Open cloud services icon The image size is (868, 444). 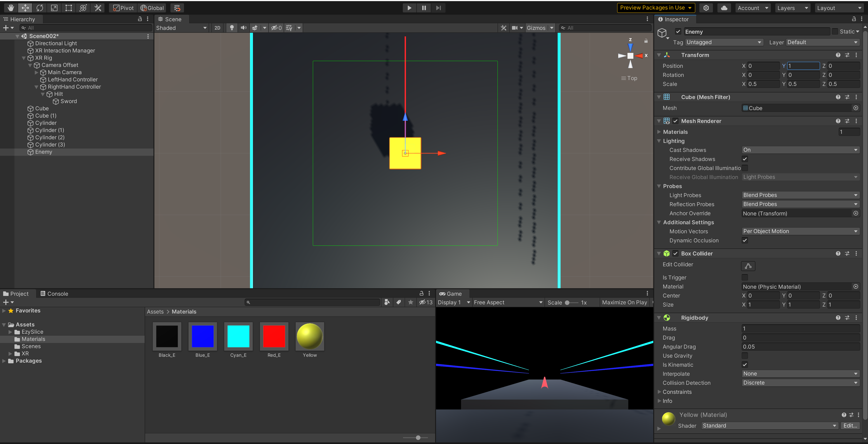point(724,8)
